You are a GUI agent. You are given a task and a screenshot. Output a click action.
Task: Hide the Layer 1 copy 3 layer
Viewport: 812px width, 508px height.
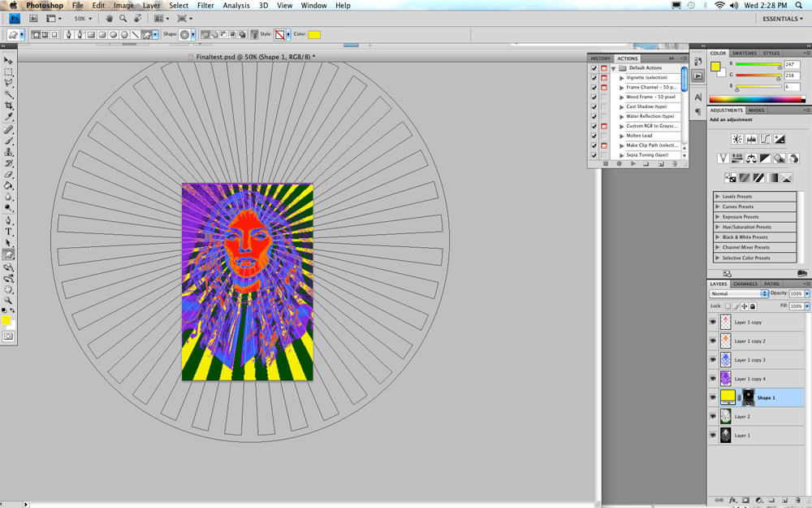coord(713,360)
